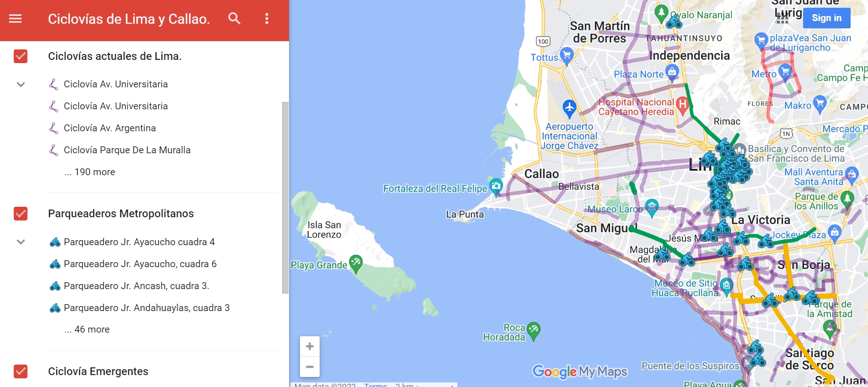Open the hamburger menu in header
This screenshot has height=387, width=868.
pyautogui.click(x=16, y=19)
